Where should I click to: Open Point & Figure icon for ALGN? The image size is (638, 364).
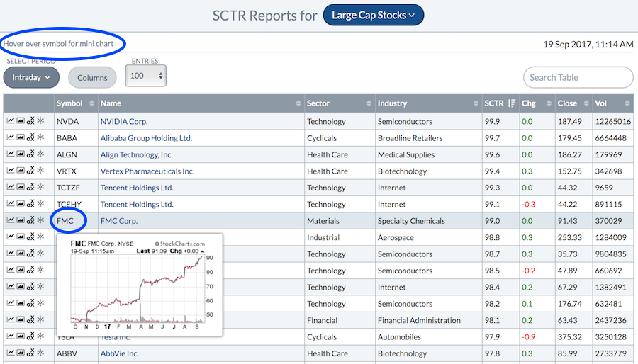(x=30, y=154)
